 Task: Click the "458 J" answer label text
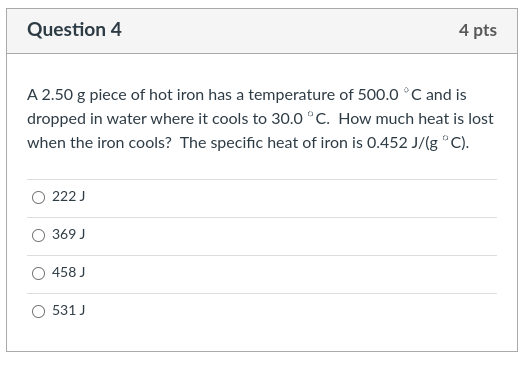[x=69, y=272]
